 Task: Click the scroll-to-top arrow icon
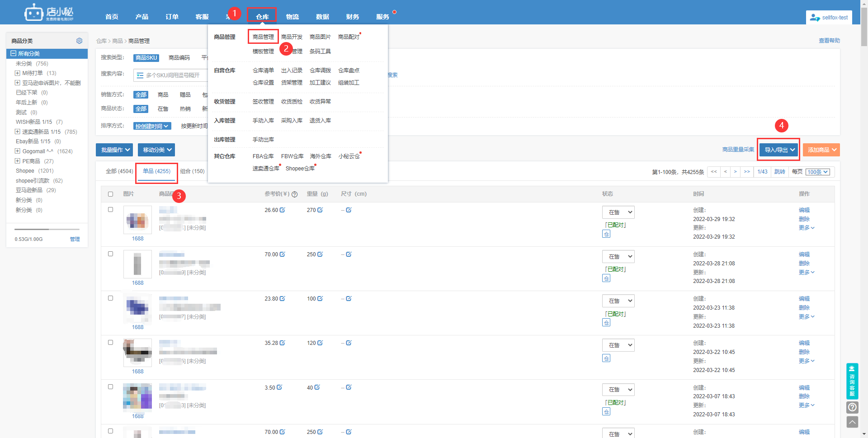point(852,422)
